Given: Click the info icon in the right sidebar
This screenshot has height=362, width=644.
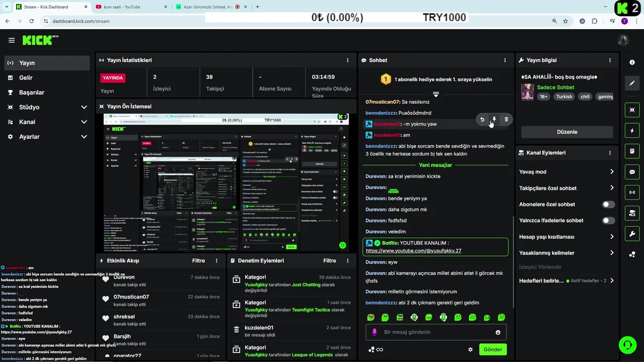Looking at the screenshot, I should 632,62.
